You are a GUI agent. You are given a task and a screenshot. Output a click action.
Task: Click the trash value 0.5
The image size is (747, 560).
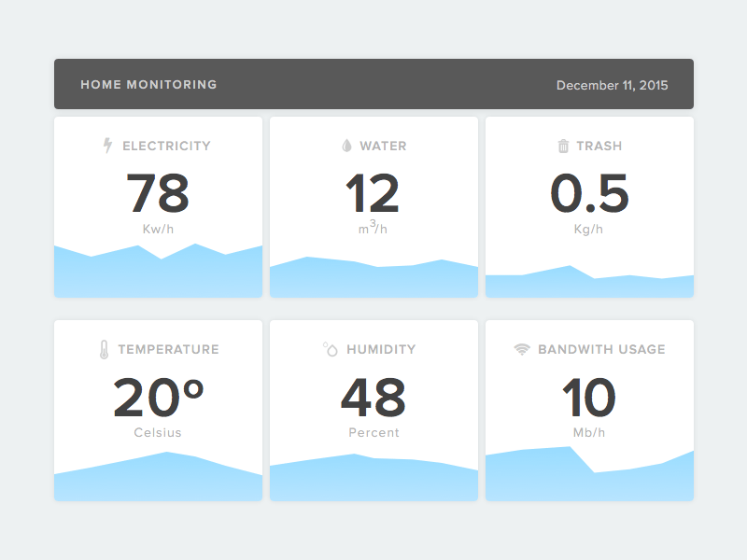click(589, 193)
